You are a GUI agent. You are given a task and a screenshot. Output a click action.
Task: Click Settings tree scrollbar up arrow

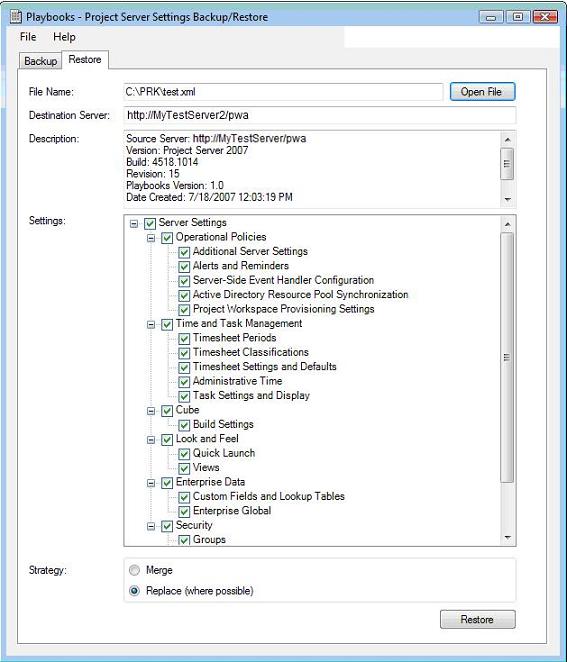click(x=507, y=224)
